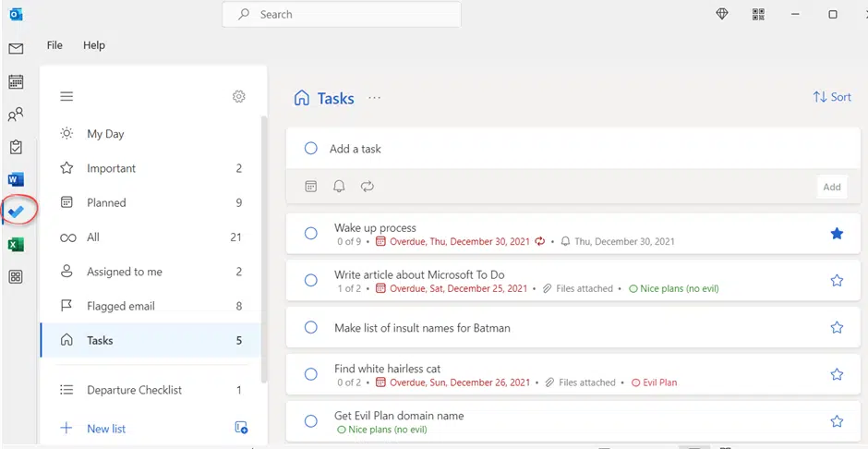Go to My Day list
This screenshot has height=449, width=868.
tap(151, 134)
